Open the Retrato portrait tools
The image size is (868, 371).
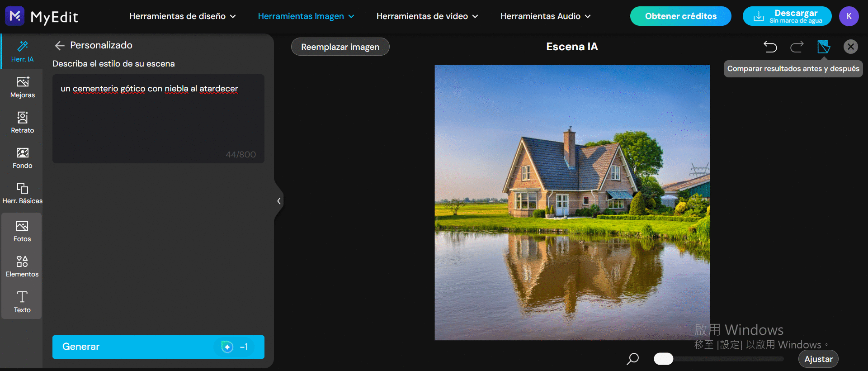click(x=22, y=123)
